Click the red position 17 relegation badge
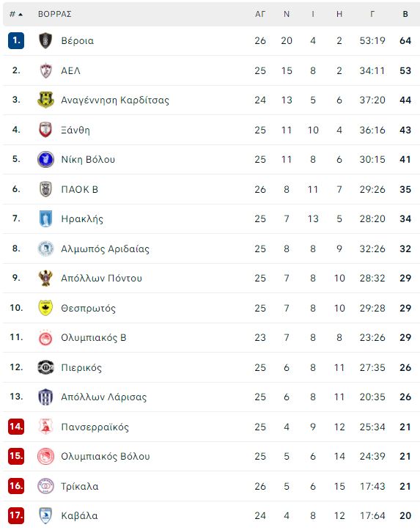 pos(16,515)
